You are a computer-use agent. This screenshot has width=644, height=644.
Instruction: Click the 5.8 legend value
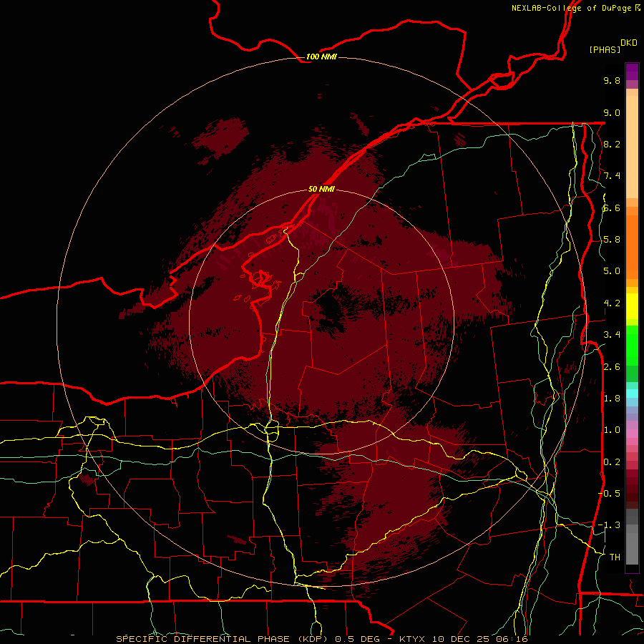612,240
